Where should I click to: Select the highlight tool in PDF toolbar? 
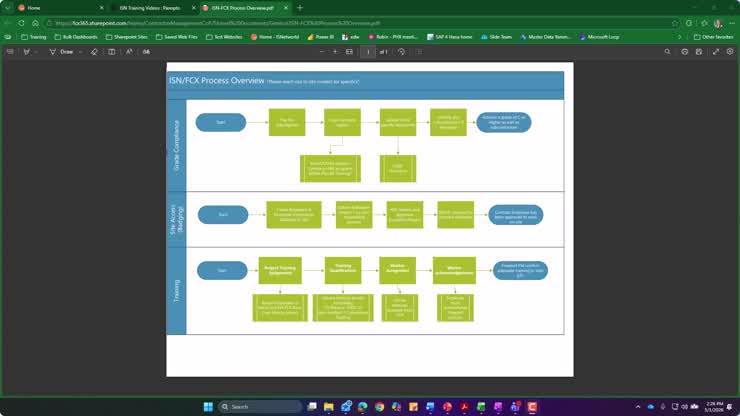pyautogui.click(x=26, y=52)
